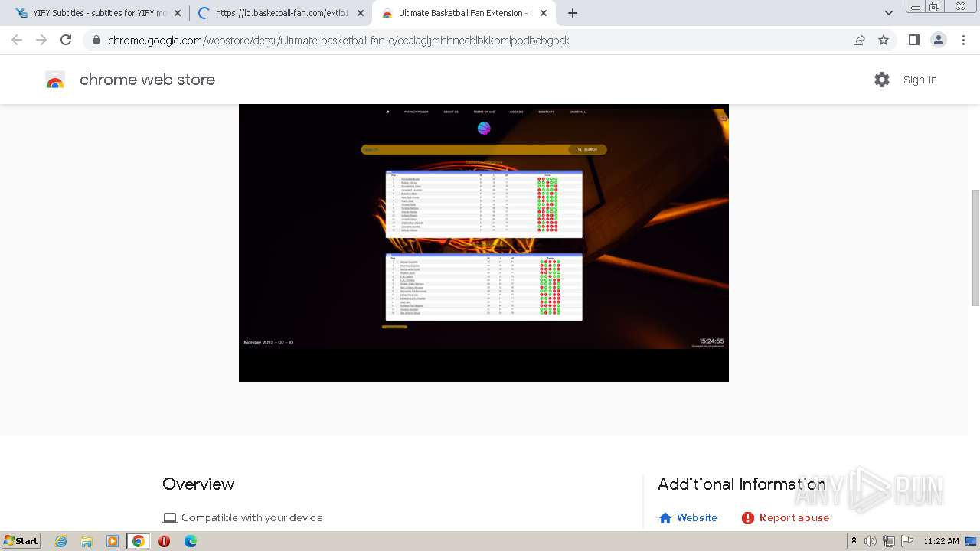The height and width of the screenshot is (551, 980).
Task: Reload the current page
Action: tap(66, 40)
